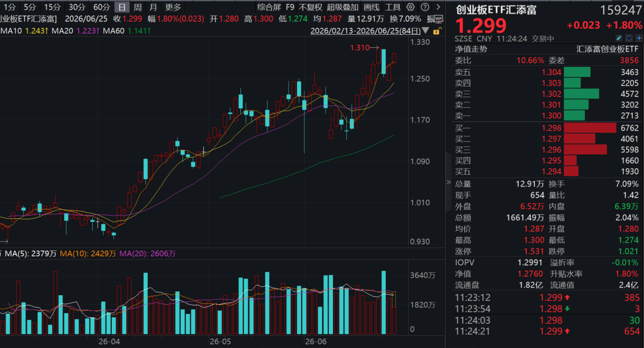The width and height of the screenshot is (644, 348).
Task: Switch to 15分 timeframe
Action: click(52, 7)
